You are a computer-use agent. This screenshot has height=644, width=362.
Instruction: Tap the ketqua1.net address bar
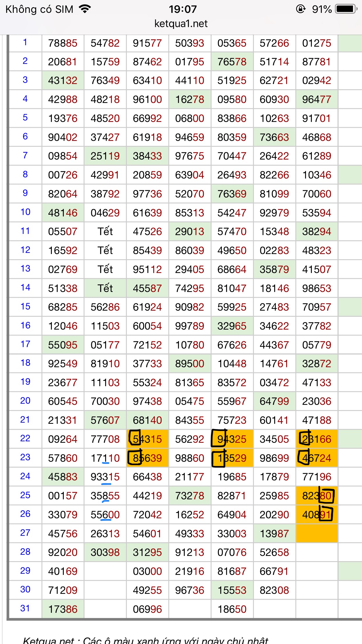coord(181,24)
